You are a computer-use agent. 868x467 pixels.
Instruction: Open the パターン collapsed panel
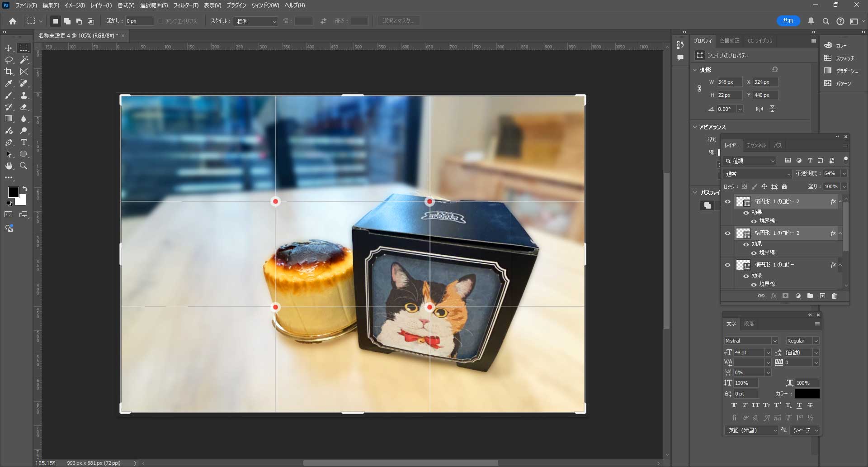point(838,83)
